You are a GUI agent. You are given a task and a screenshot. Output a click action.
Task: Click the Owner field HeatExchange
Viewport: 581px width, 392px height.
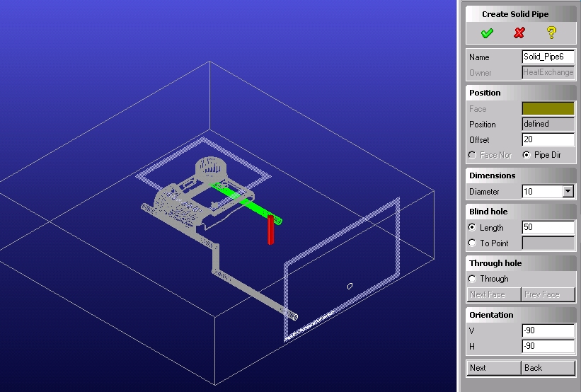548,72
